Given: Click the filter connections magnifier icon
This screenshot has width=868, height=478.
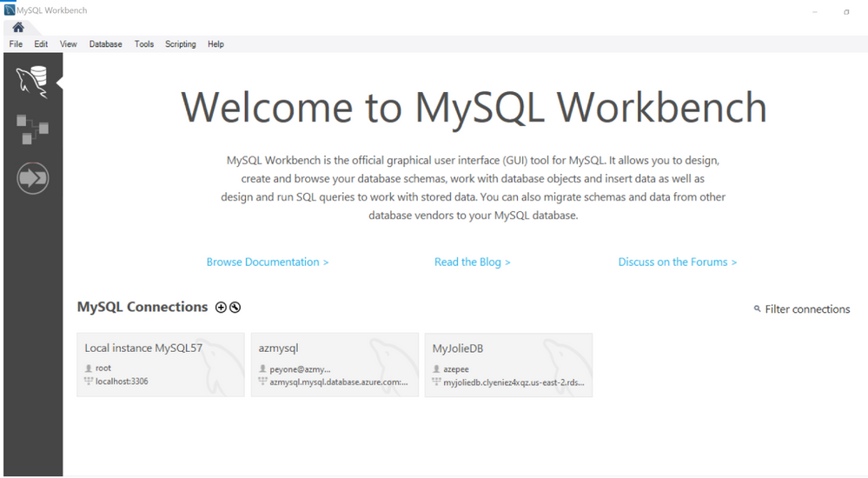Looking at the screenshot, I should click(x=758, y=309).
